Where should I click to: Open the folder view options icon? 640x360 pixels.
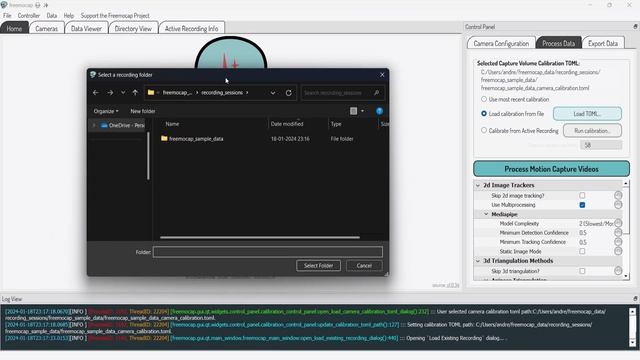pos(353,111)
